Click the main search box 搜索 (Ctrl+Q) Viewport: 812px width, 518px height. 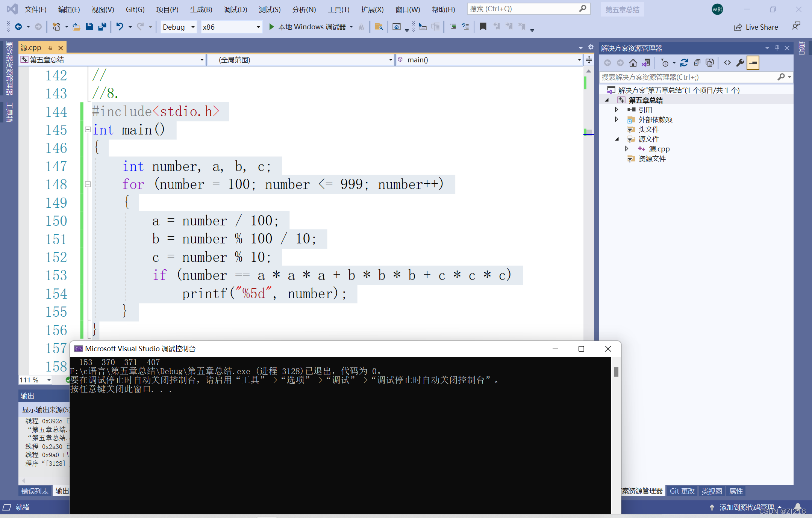click(529, 9)
